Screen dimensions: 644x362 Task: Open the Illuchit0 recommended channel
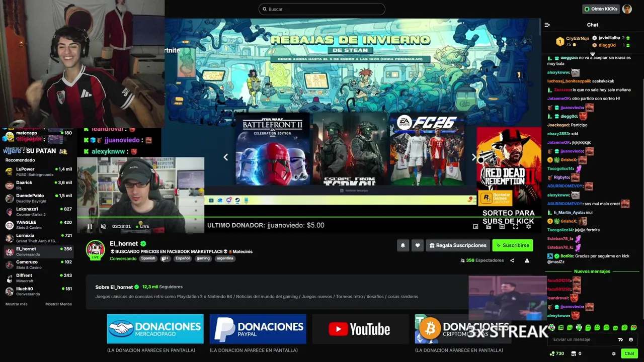pyautogui.click(x=39, y=291)
